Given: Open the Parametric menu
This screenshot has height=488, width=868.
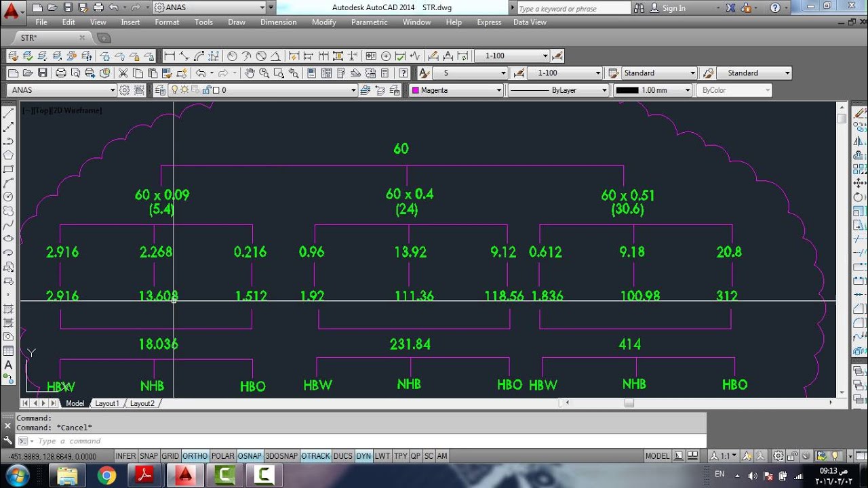Looking at the screenshot, I should [370, 22].
